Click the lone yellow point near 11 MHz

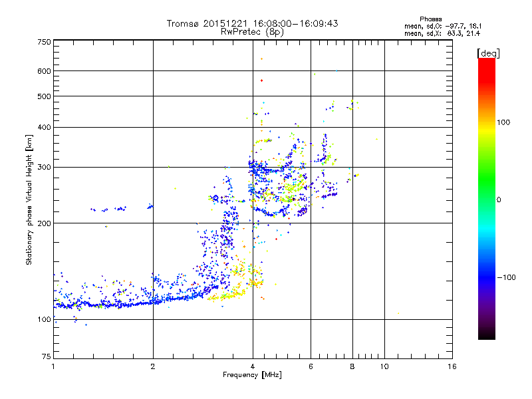398,313
